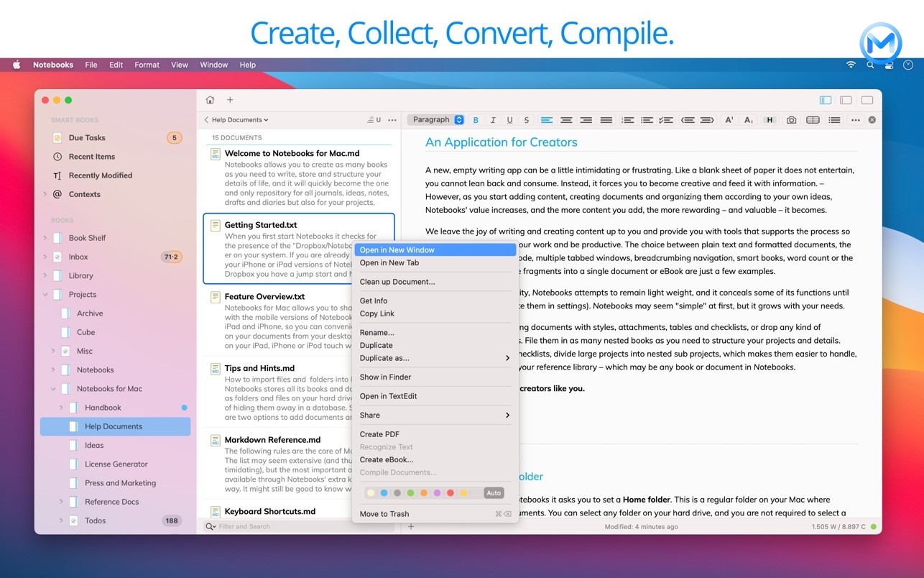Select the superscript icon in the toolbar

pyautogui.click(x=729, y=119)
